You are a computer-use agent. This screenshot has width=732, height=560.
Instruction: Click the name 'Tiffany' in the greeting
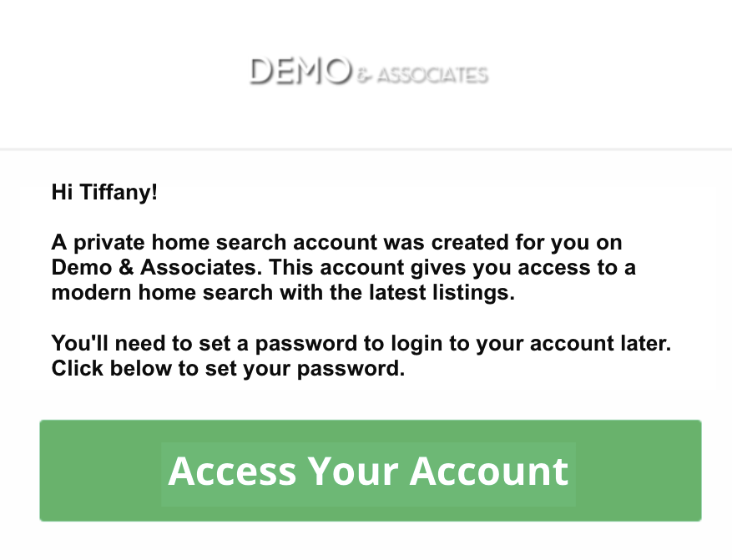(116, 192)
